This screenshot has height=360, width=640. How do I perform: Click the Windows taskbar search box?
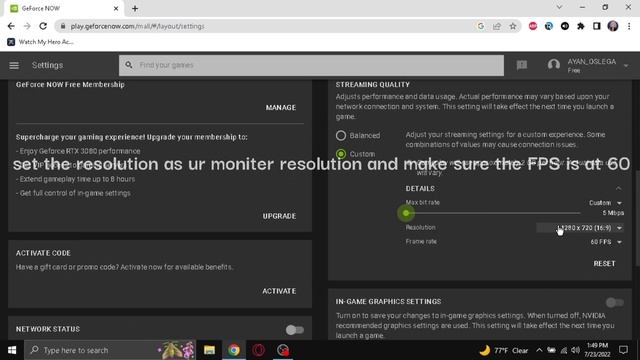point(110,350)
